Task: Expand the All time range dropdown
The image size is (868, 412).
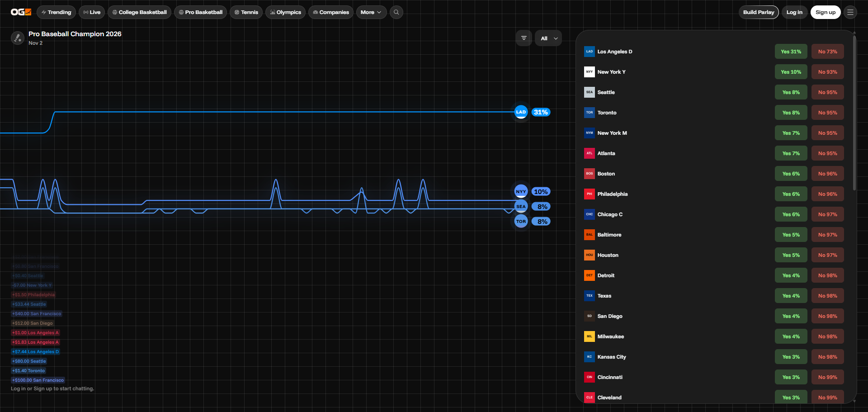Action: pos(548,38)
